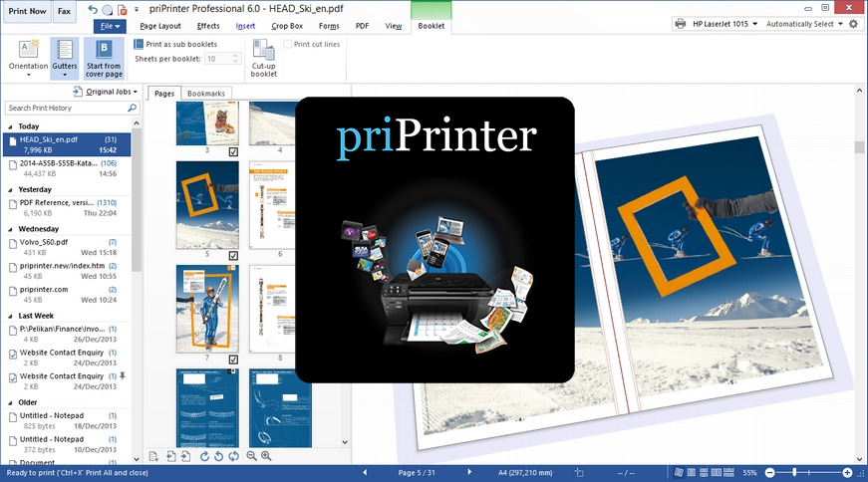Select the HEAD_Ski_en.pdf print job
Screen dimensions: 868x482
67,145
